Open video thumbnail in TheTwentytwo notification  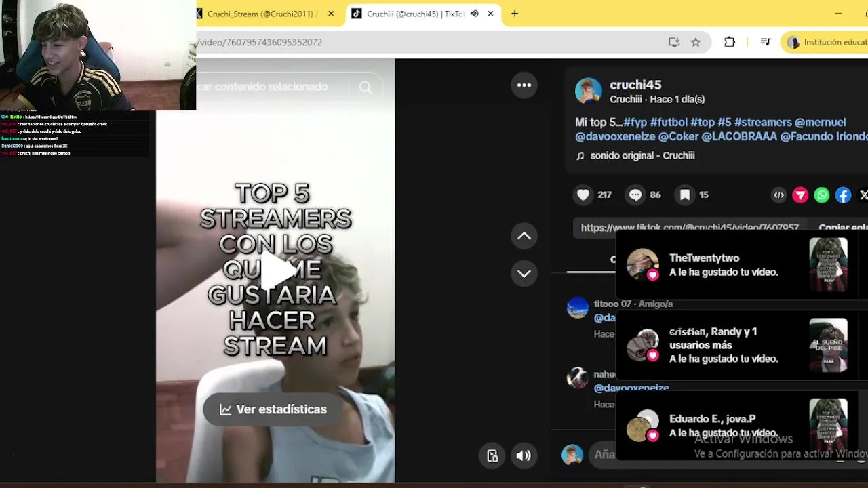point(828,265)
